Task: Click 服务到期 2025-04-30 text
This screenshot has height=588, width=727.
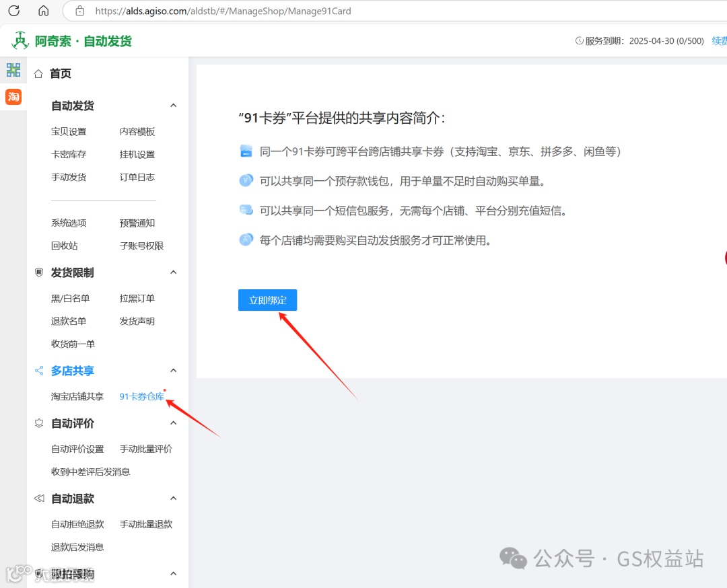Action: point(644,41)
